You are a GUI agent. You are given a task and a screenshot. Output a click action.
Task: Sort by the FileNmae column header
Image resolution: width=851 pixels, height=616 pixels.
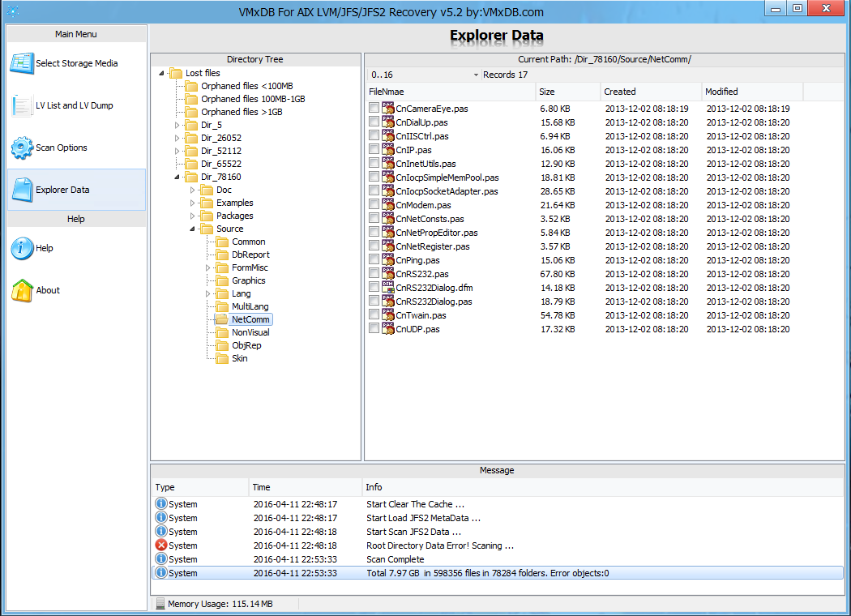[451, 92]
